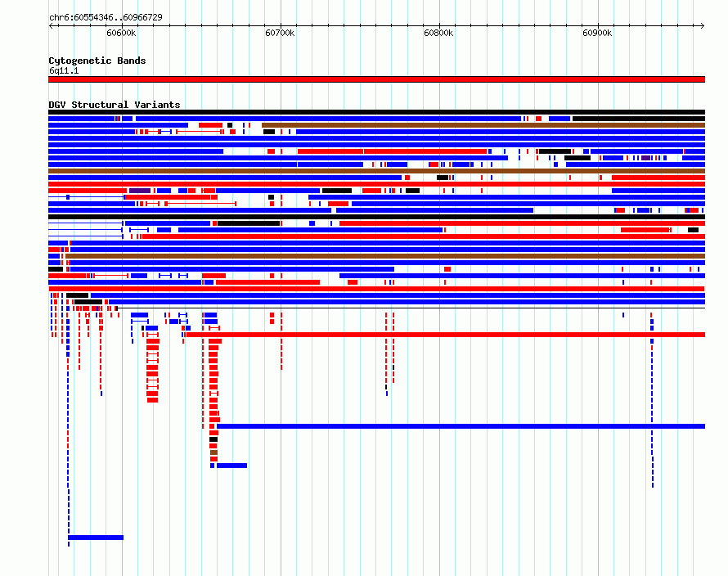Viewport: 728px width, 576px height.
Task: Click the left arrowhead of the ruler
Action: (x=51, y=25)
